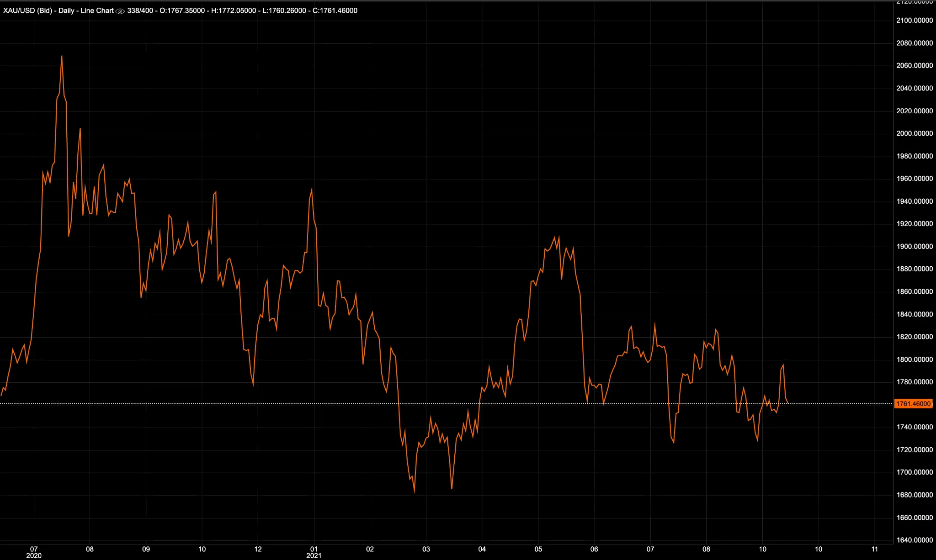Click the (Bid) price mode label
The image size is (936, 560).
pos(45,11)
